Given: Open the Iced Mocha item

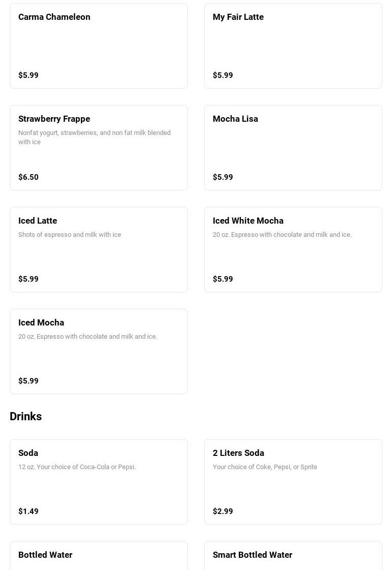Looking at the screenshot, I should click(x=99, y=351).
